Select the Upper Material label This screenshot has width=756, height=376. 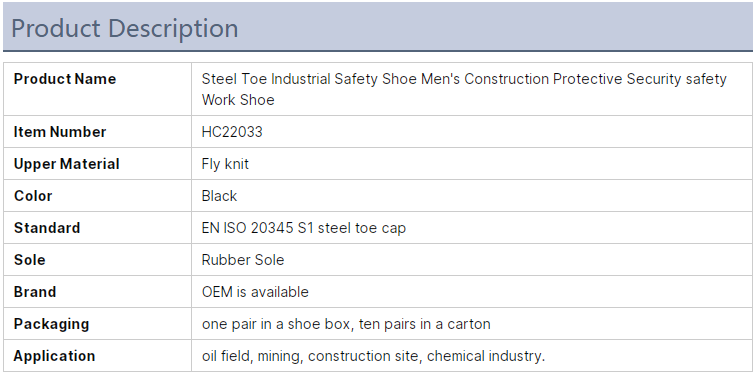coord(67,164)
